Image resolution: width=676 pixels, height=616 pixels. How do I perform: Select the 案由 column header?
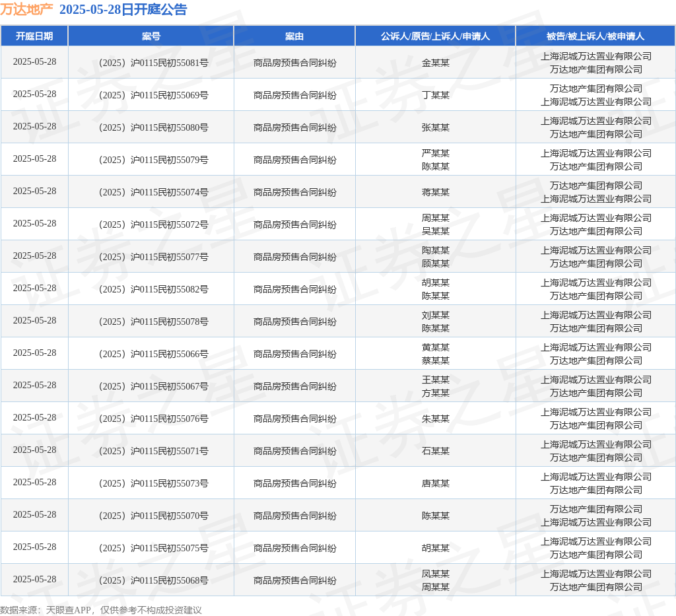[x=294, y=36]
